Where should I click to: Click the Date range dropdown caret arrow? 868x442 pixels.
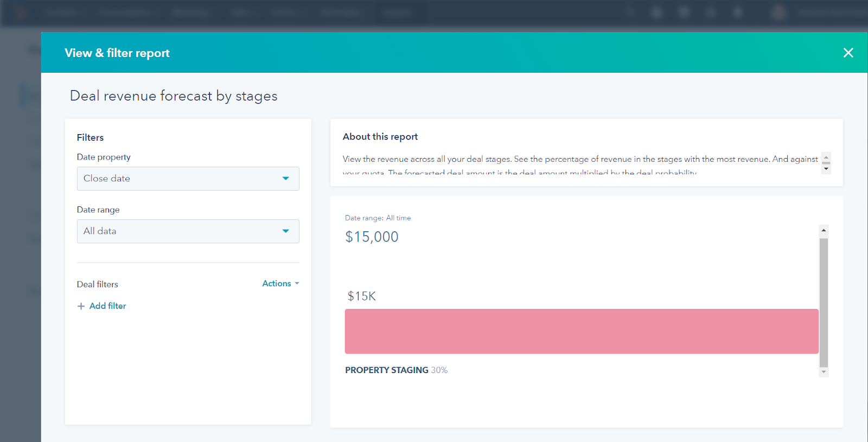point(286,231)
